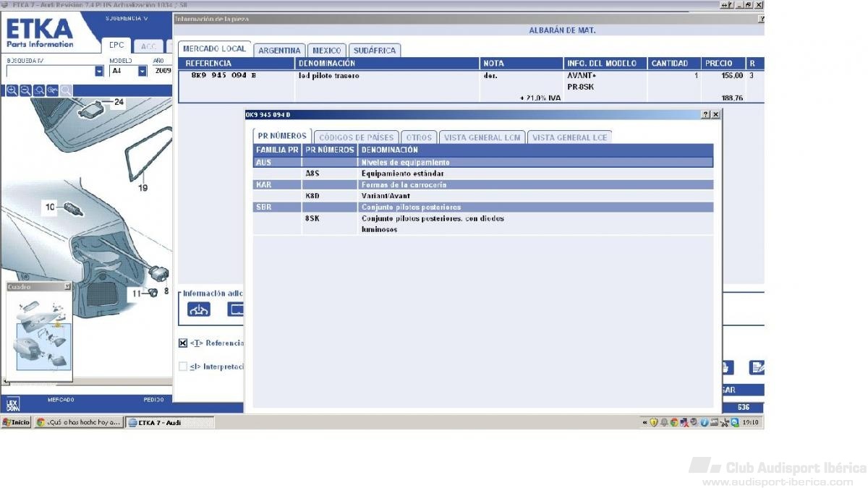The image size is (868, 488).
Task: Click the 'led piloto trasero' denomination
Action: [328, 75]
